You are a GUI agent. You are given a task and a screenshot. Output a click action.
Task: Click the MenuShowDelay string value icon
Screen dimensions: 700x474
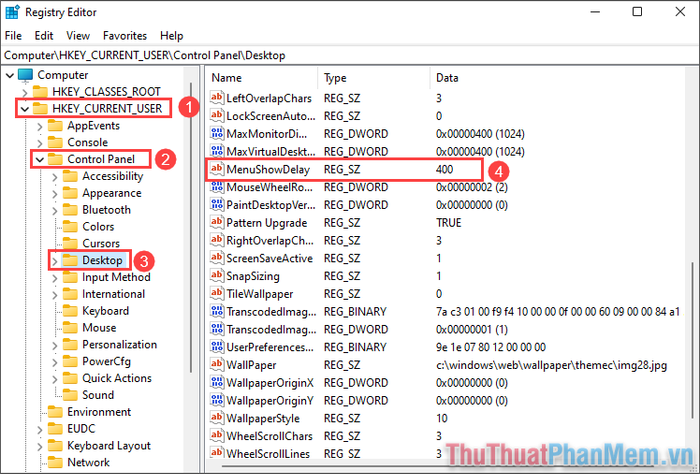[x=217, y=169]
